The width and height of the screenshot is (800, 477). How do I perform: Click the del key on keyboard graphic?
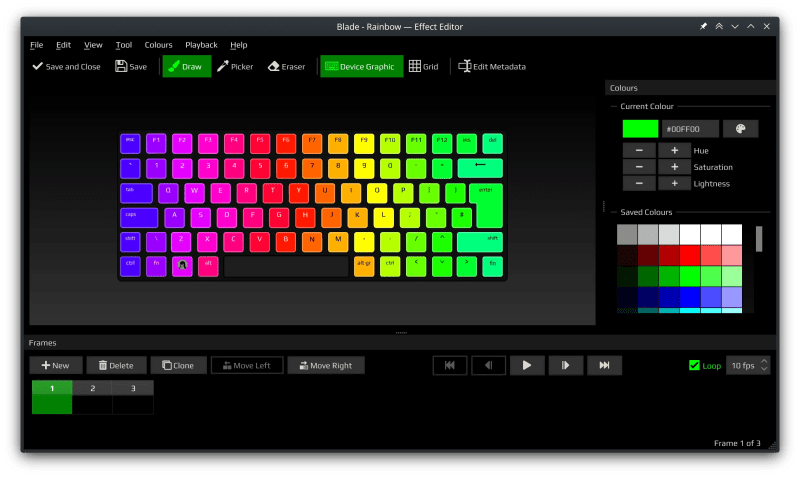pos(492,143)
